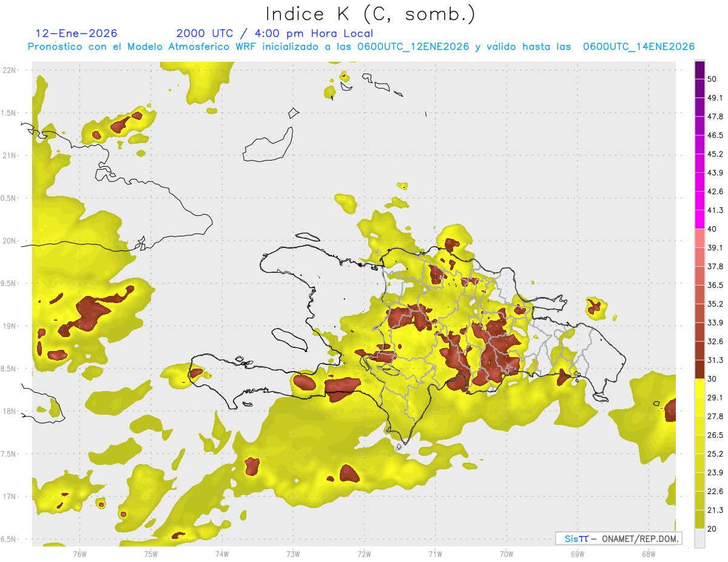Click the colorbar value "29.1"
The height and width of the screenshot is (562, 728).
tap(715, 398)
